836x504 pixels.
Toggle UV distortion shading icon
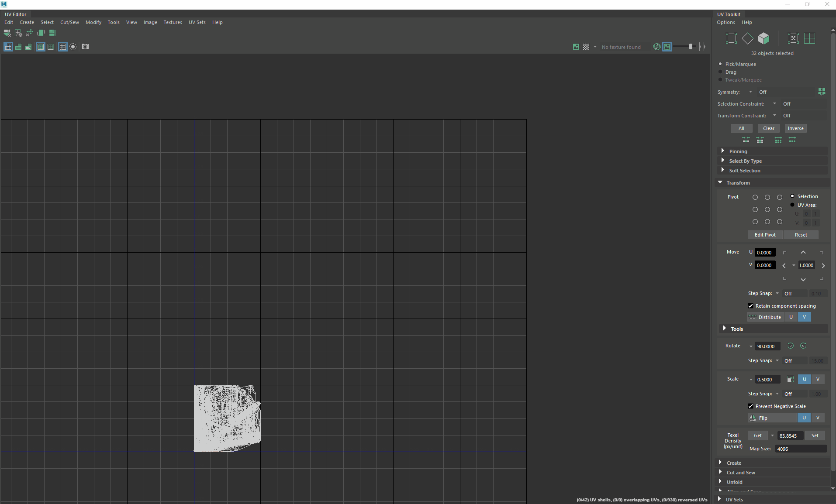28,47
